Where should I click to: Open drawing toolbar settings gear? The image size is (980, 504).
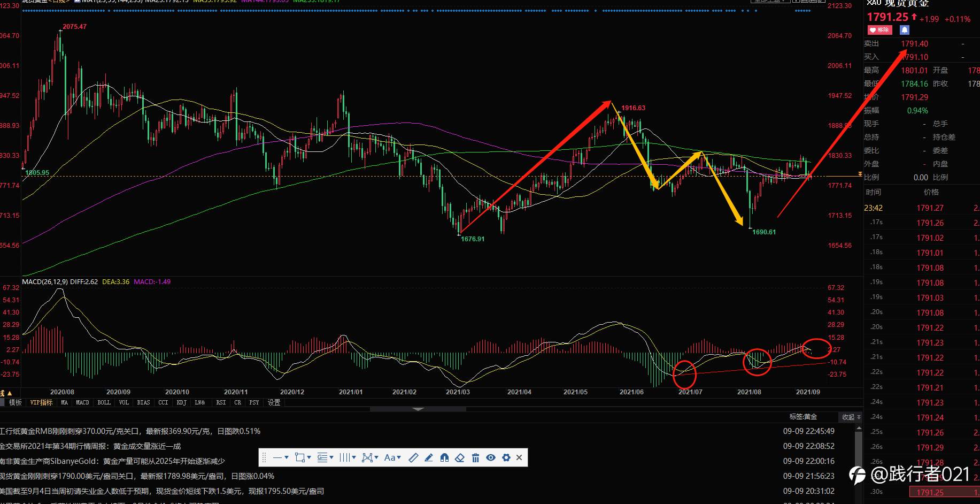(506, 457)
